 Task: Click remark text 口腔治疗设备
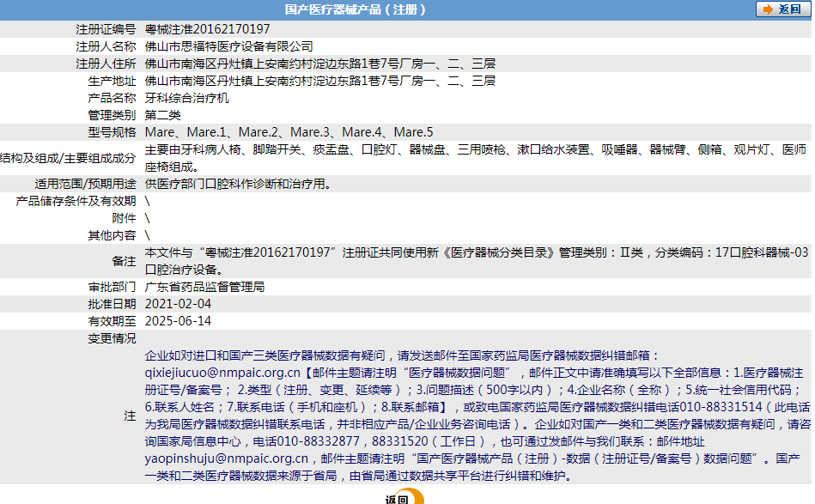coord(181,269)
